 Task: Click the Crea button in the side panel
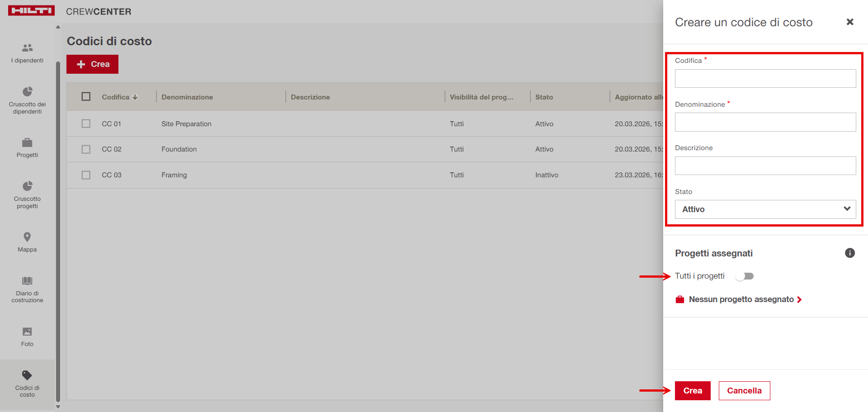click(x=692, y=391)
